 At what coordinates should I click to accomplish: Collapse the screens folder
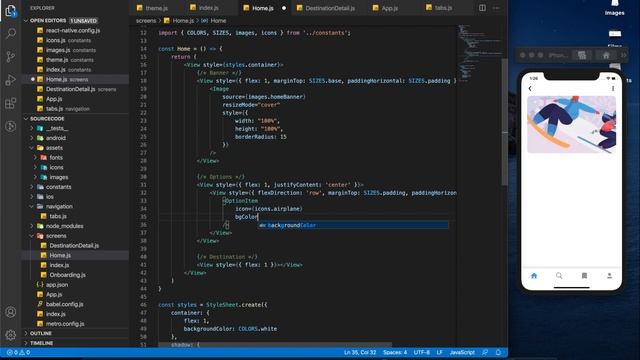(56, 236)
